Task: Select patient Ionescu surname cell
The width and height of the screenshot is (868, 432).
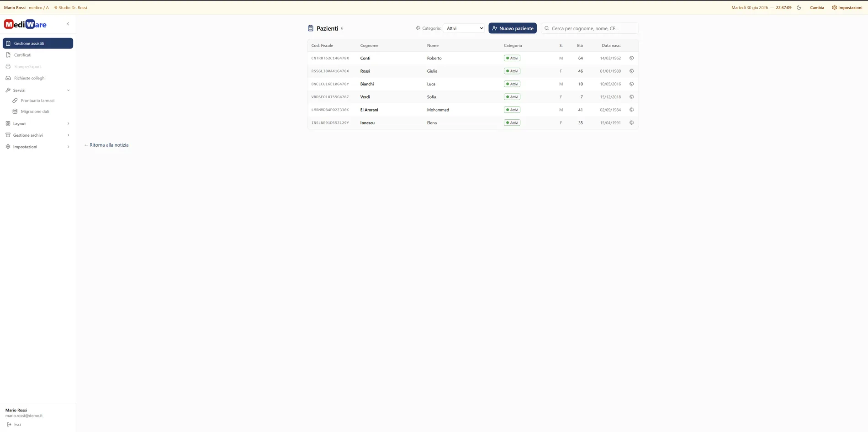Action: point(367,123)
